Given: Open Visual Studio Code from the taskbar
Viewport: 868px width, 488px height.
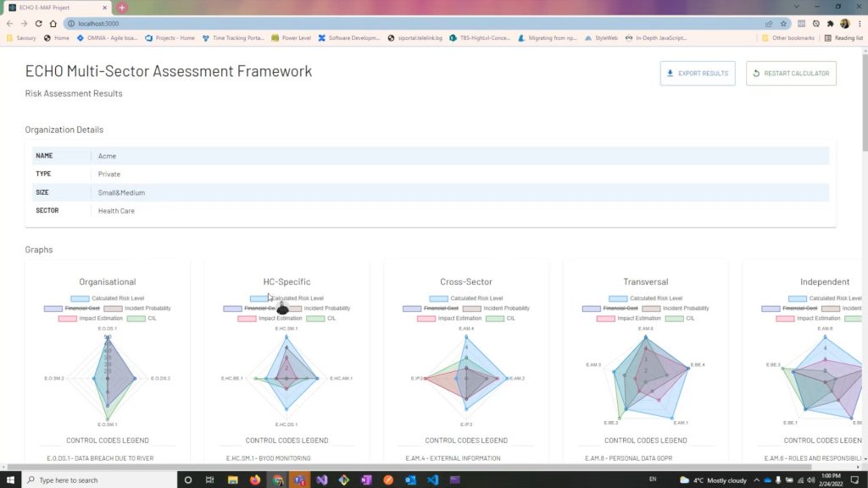Looking at the screenshot, I should coord(432,480).
